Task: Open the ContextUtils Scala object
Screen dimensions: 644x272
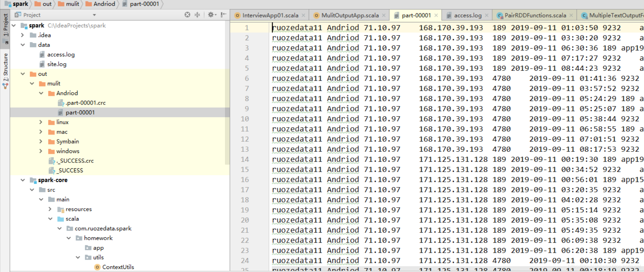Action: pyautogui.click(x=118, y=267)
